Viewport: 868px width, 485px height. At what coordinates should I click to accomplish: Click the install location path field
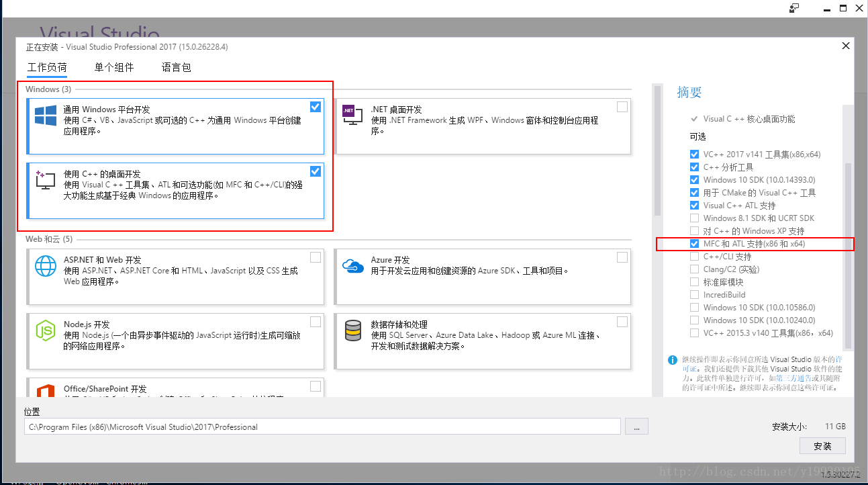click(x=322, y=427)
